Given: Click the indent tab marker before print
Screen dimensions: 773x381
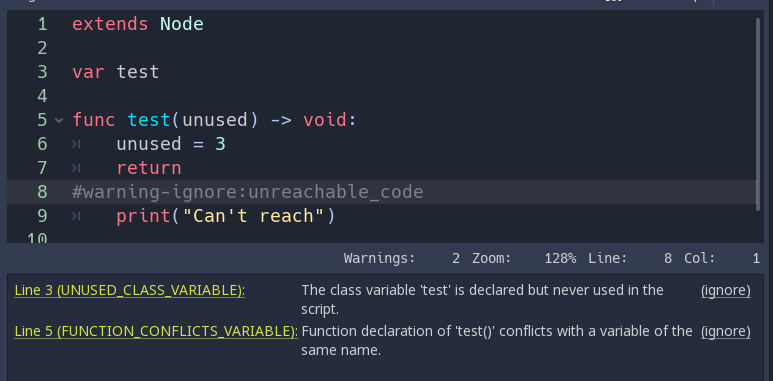Looking at the screenshot, I should [x=76, y=216].
